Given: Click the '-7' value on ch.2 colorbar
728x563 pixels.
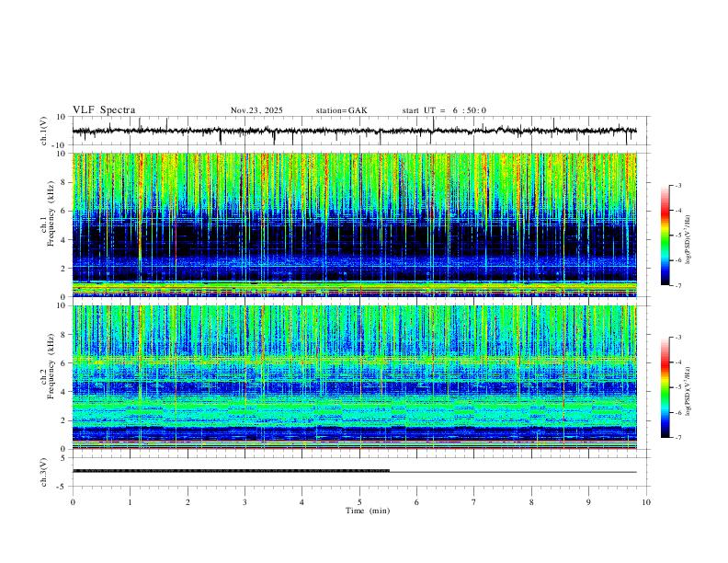Looking at the screenshot, I should [678, 438].
